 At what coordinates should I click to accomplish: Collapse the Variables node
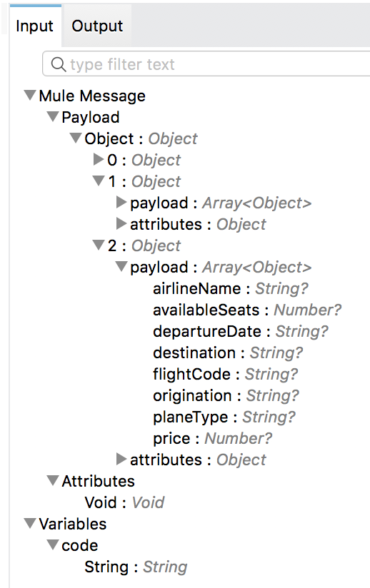pos(30,523)
